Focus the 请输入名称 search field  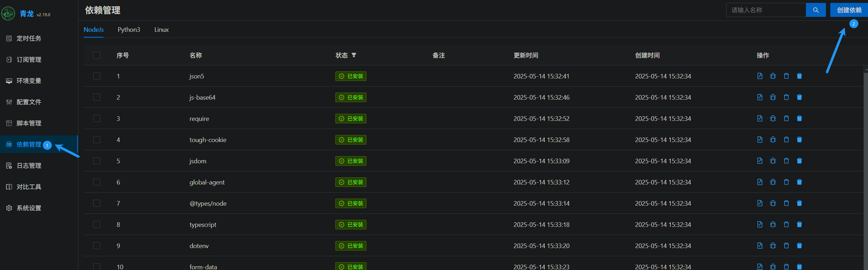tap(766, 10)
